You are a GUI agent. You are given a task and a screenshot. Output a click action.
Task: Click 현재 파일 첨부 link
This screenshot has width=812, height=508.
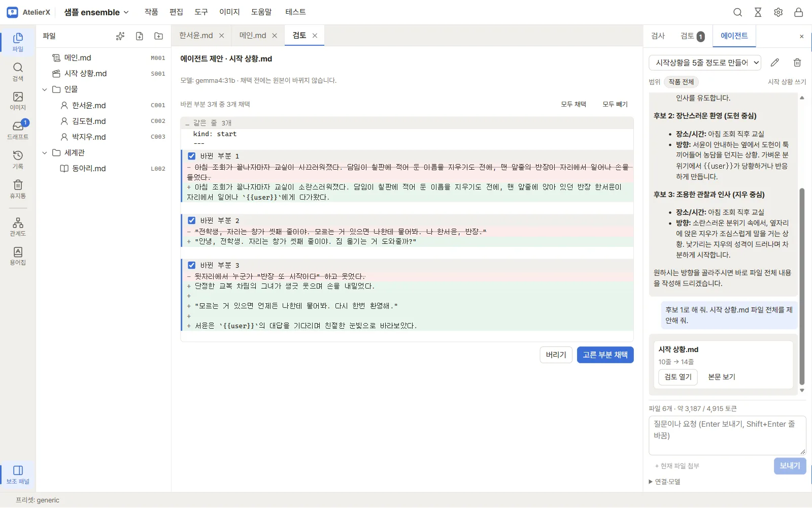point(677,466)
